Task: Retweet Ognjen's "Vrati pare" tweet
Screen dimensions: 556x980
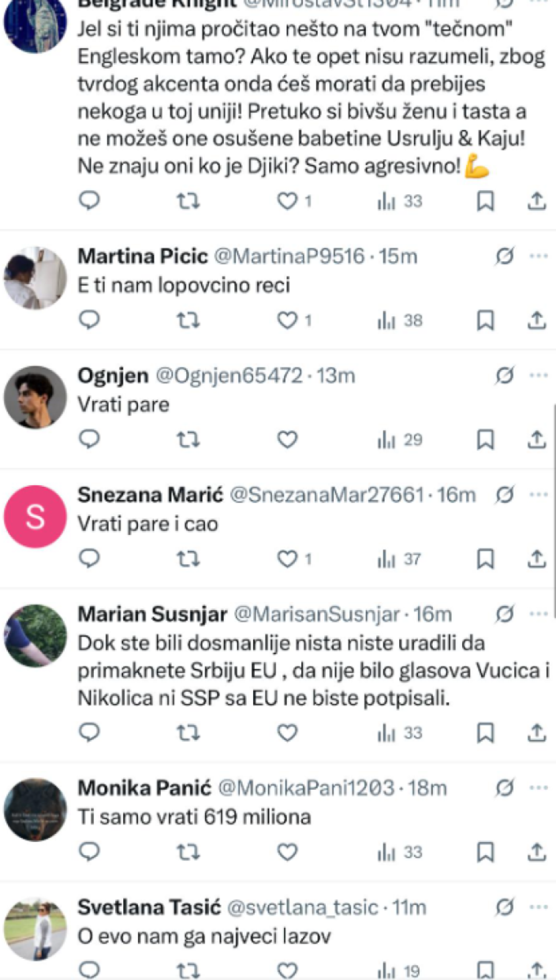Action: click(x=188, y=439)
